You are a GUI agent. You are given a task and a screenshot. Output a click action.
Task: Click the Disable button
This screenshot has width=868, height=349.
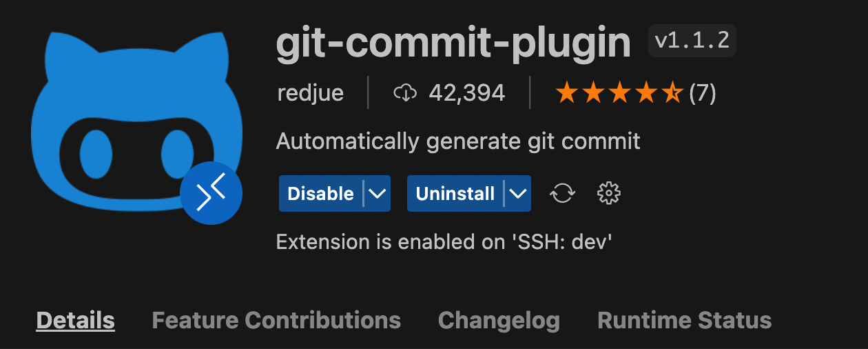click(320, 194)
